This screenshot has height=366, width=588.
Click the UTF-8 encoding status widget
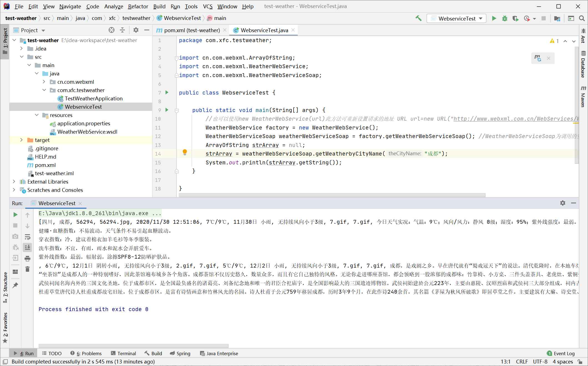click(540, 362)
